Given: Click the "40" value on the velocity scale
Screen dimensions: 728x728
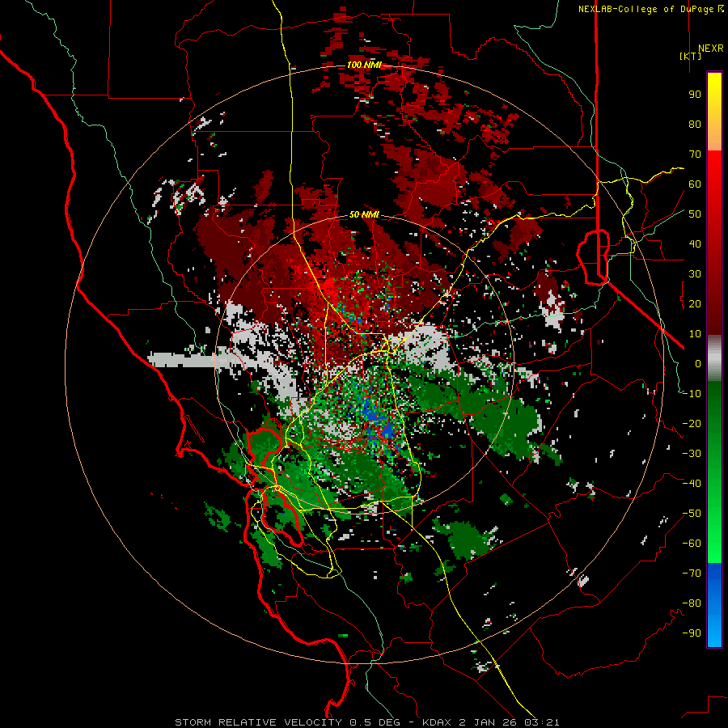Looking at the screenshot, I should (x=695, y=243).
